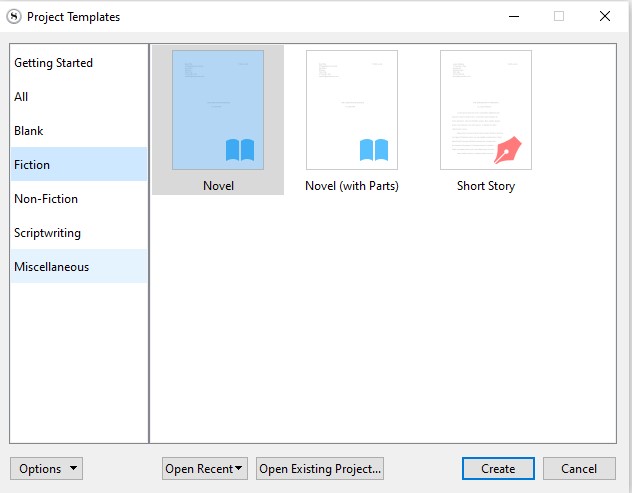
Task: Open the Getting Started category
Action: 54,63
